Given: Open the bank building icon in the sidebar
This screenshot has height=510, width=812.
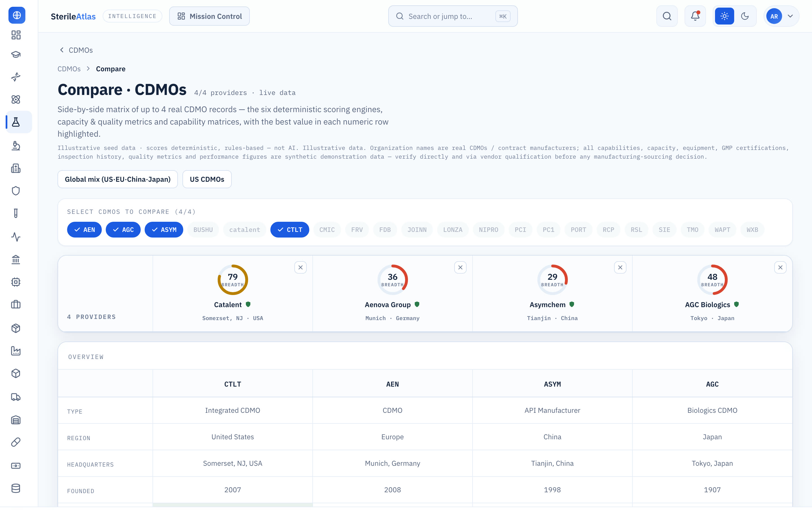Looking at the screenshot, I should pos(16,260).
